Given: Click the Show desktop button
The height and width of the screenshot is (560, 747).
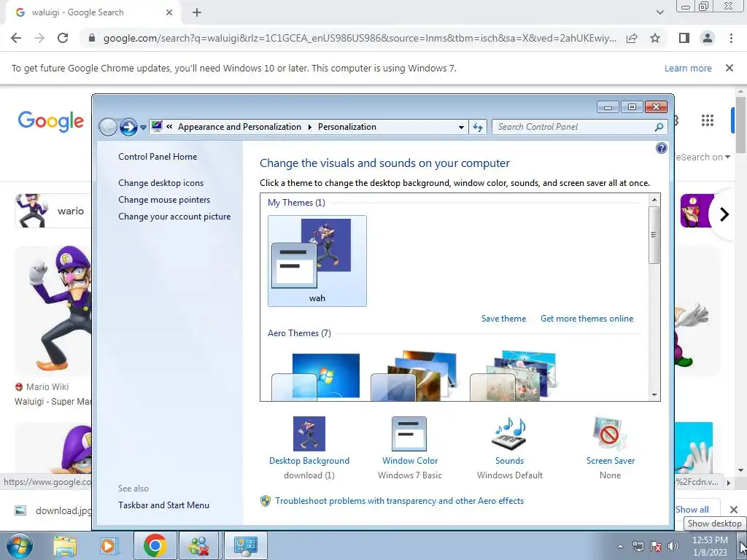Looking at the screenshot, I should tap(742, 545).
